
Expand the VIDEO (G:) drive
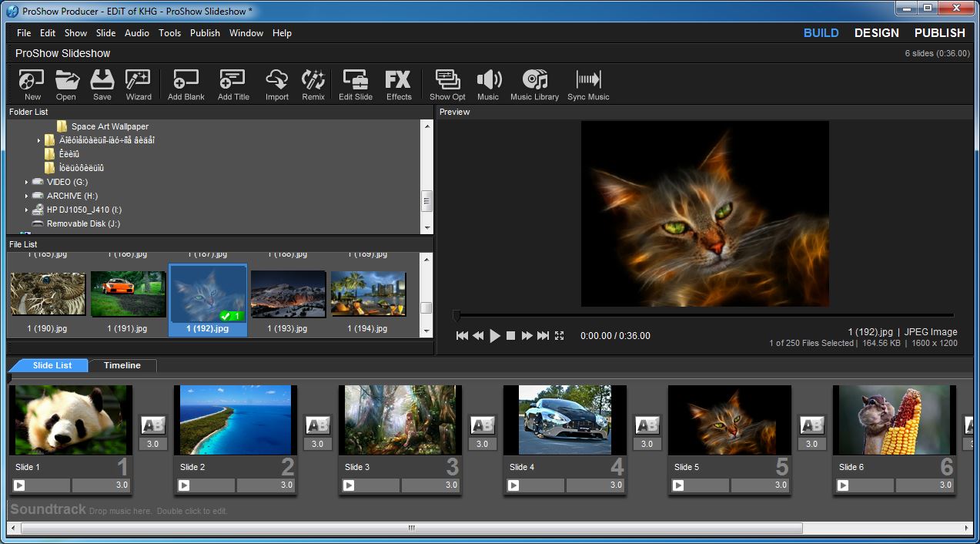(x=26, y=182)
